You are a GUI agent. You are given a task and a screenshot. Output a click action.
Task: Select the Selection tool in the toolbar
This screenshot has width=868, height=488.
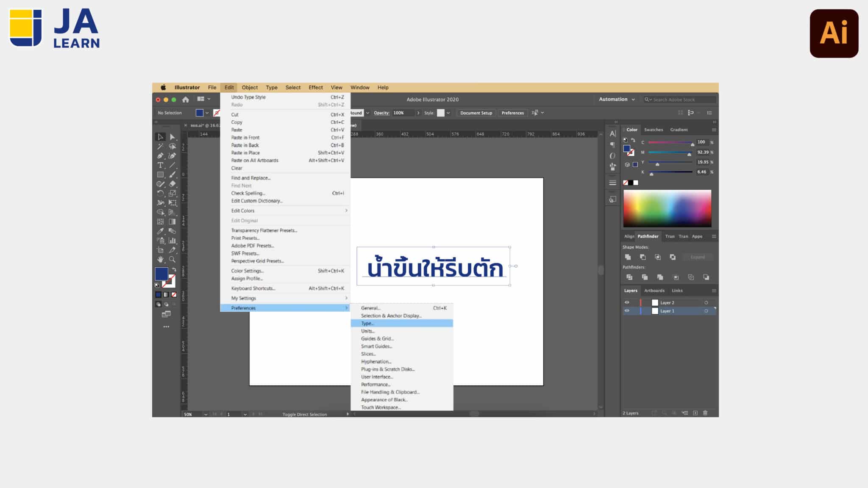(160, 137)
